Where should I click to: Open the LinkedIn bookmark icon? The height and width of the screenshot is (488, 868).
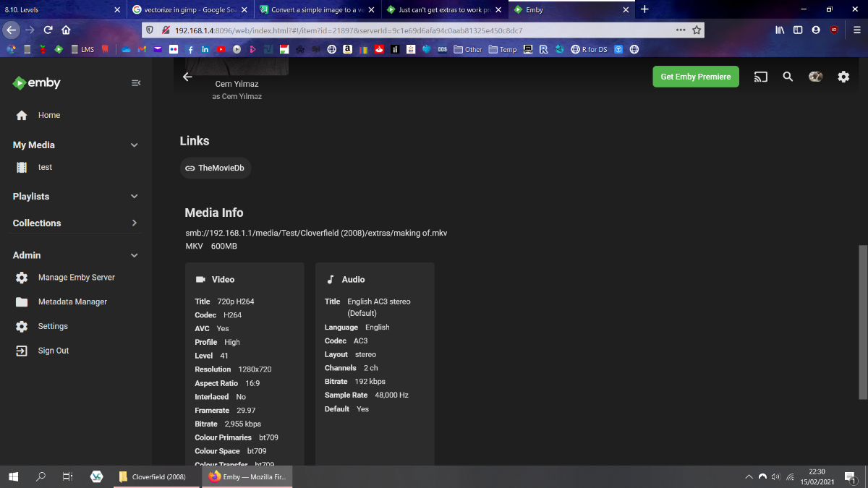pos(205,49)
